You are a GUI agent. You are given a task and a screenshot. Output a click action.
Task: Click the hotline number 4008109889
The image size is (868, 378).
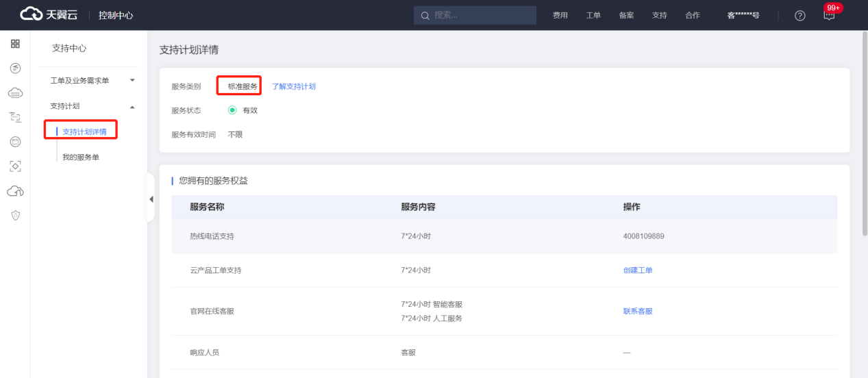pos(643,236)
